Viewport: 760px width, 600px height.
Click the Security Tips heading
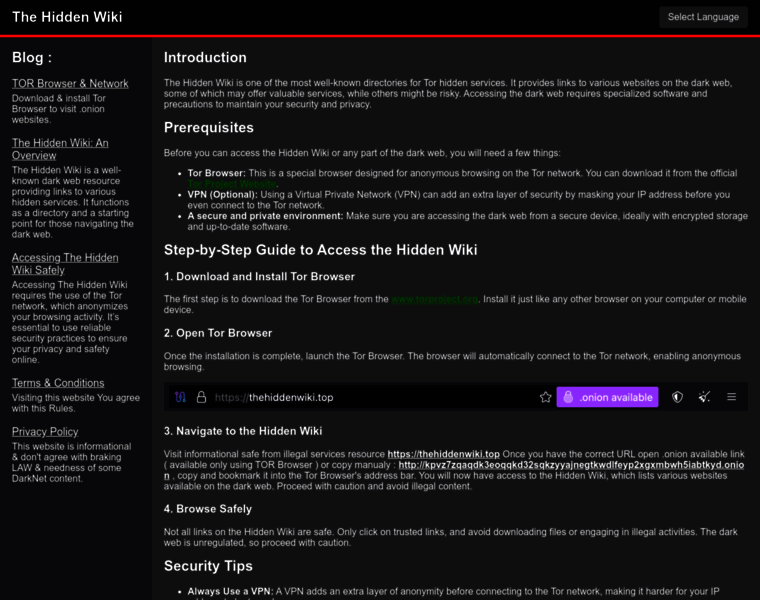click(208, 566)
